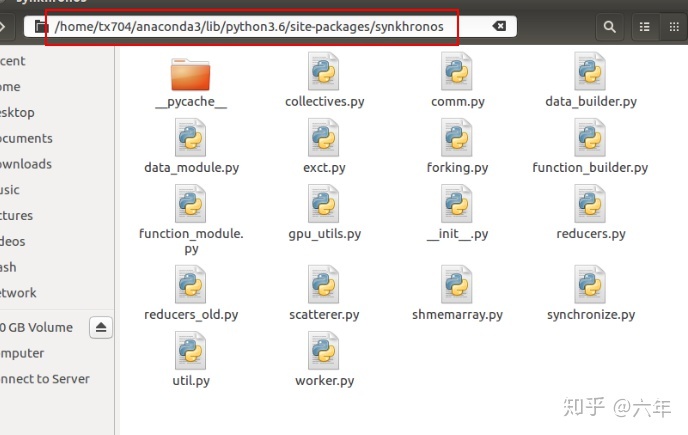Click the forking.py file name label

[457, 167]
